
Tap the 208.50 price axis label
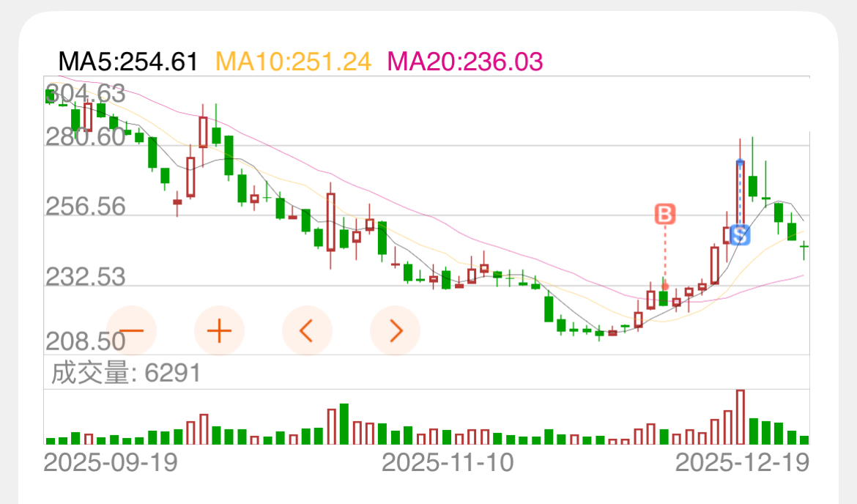tap(85, 341)
